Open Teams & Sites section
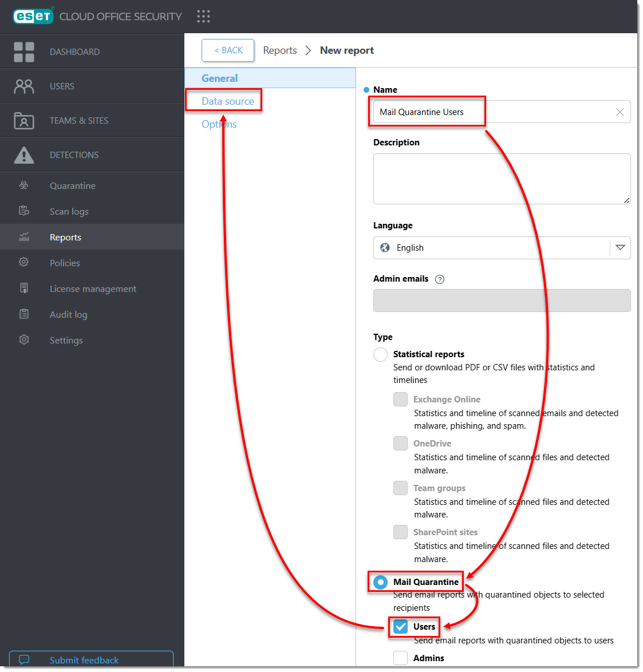The image size is (643, 672). tap(93, 121)
